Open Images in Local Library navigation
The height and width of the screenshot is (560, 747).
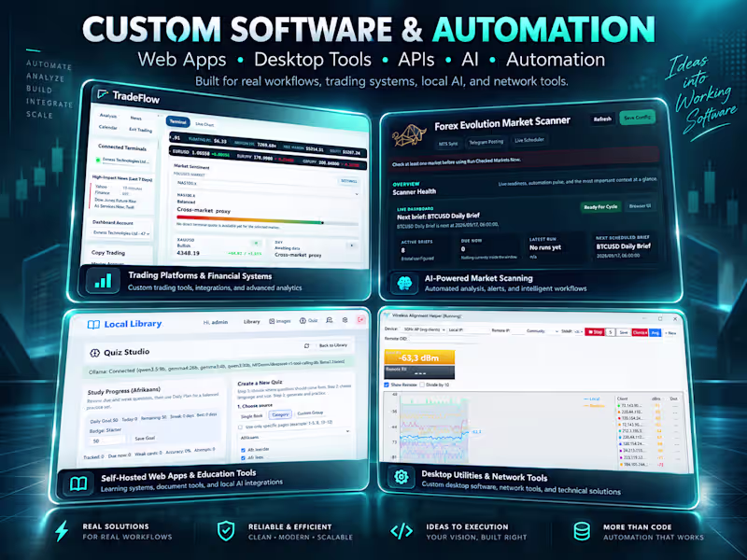pyautogui.click(x=279, y=321)
